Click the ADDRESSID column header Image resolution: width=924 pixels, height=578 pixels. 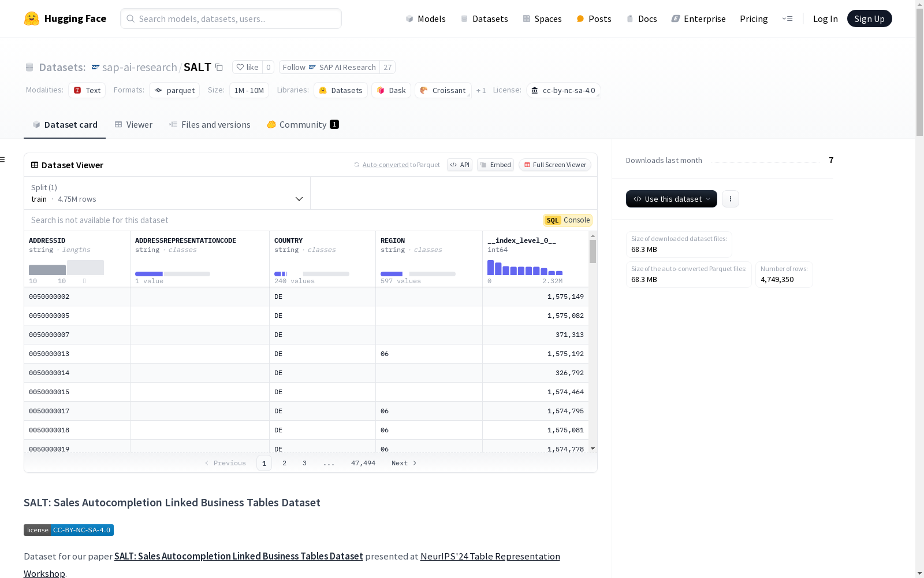point(47,240)
